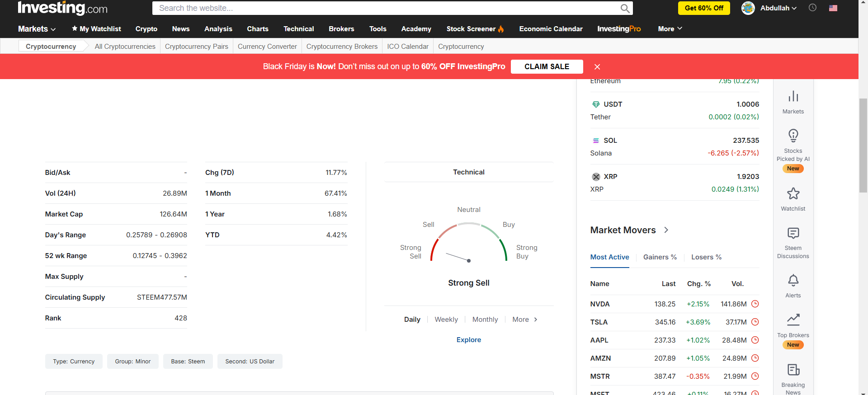Close the Black Friday banner

597,67
